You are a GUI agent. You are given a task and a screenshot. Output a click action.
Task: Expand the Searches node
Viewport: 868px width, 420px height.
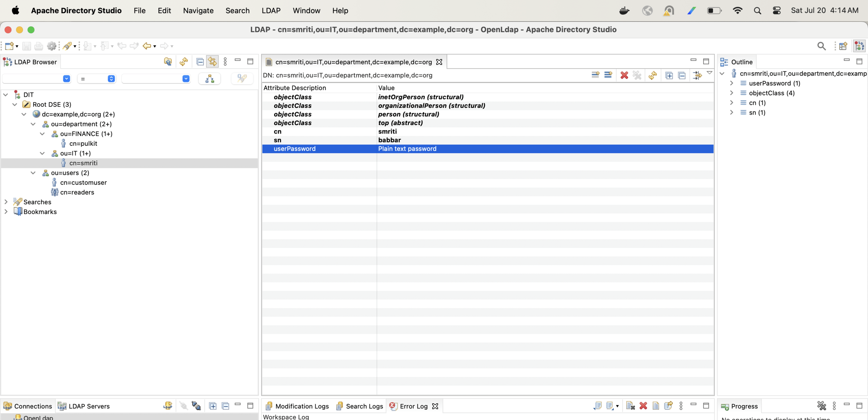(6, 202)
